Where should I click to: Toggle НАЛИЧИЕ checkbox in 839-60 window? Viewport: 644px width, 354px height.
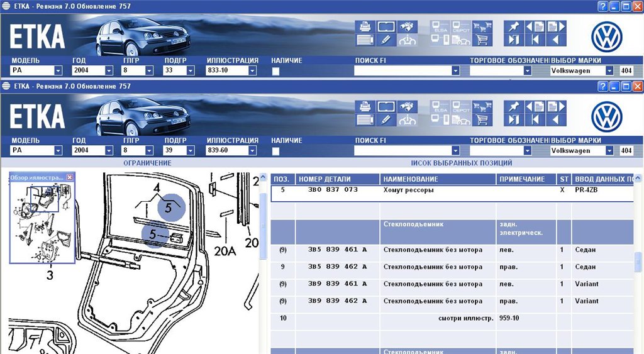[275, 151]
